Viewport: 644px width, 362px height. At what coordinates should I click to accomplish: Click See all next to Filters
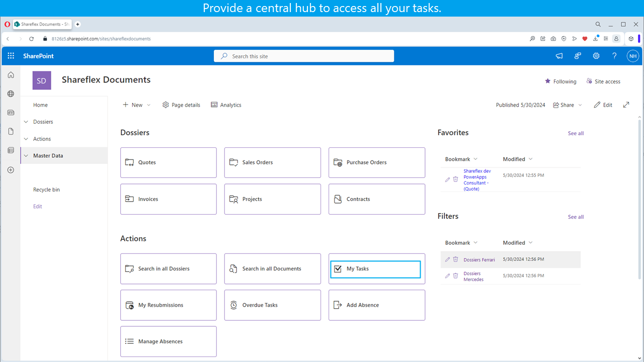pyautogui.click(x=576, y=217)
